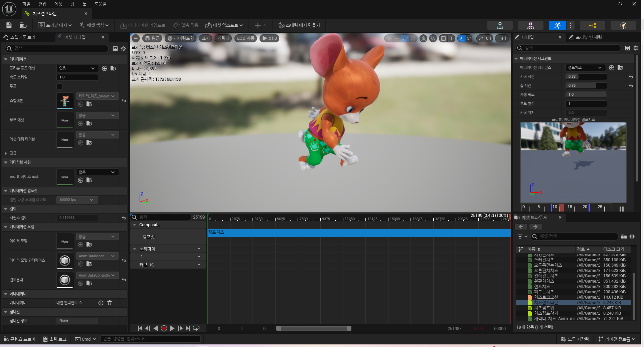Select the viewport translate tool
644x347 pixels.
click(x=397, y=38)
